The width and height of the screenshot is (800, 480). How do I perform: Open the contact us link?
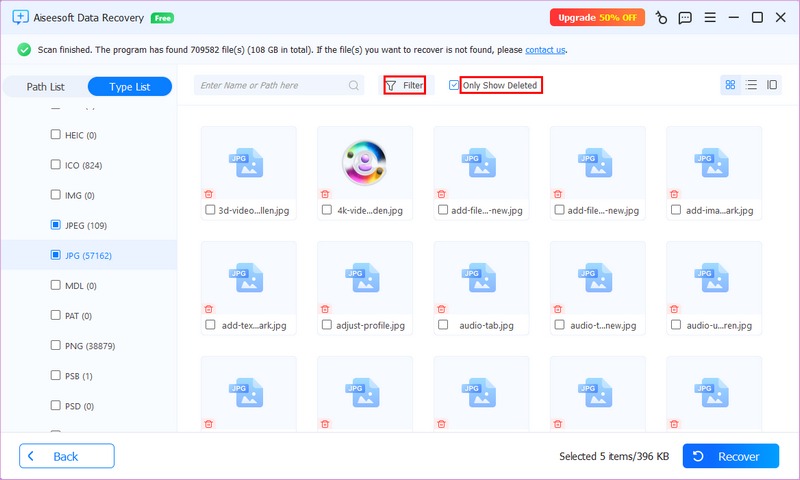click(x=545, y=49)
